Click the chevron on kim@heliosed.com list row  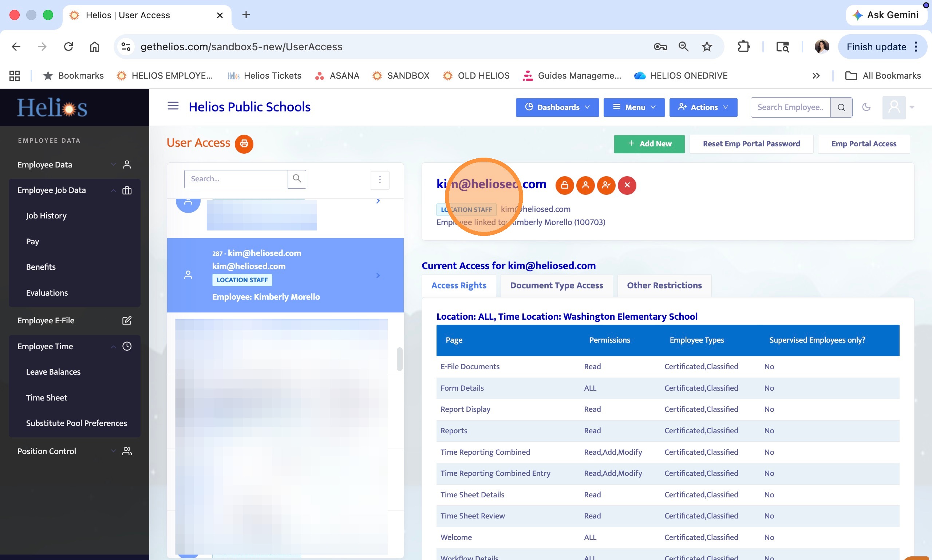point(378,276)
